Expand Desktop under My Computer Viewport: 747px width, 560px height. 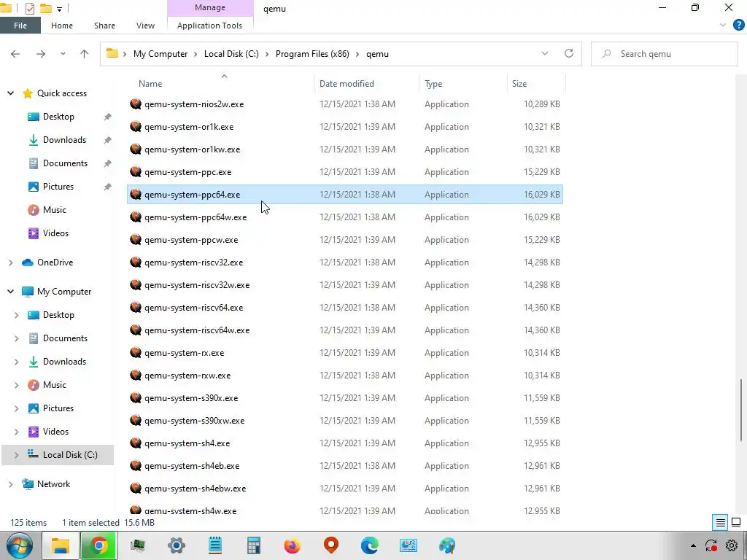[x=16, y=315]
